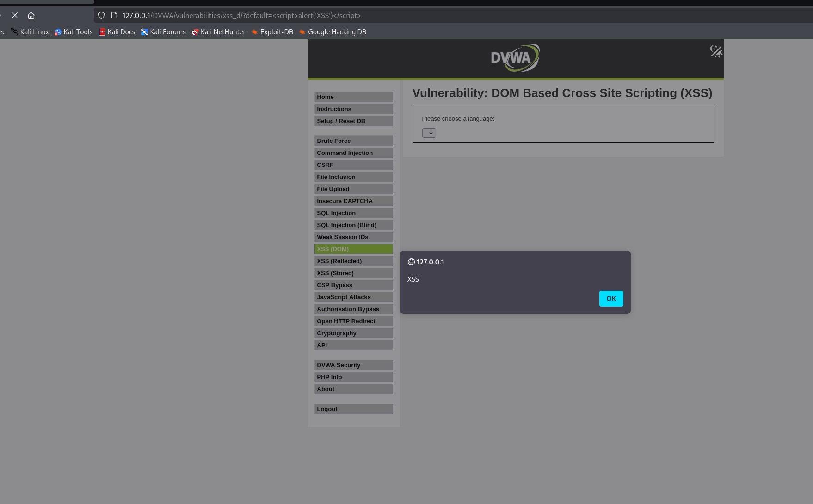Image resolution: width=813 pixels, height=504 pixels.
Task: Open File Inclusion page
Action: pos(354,177)
